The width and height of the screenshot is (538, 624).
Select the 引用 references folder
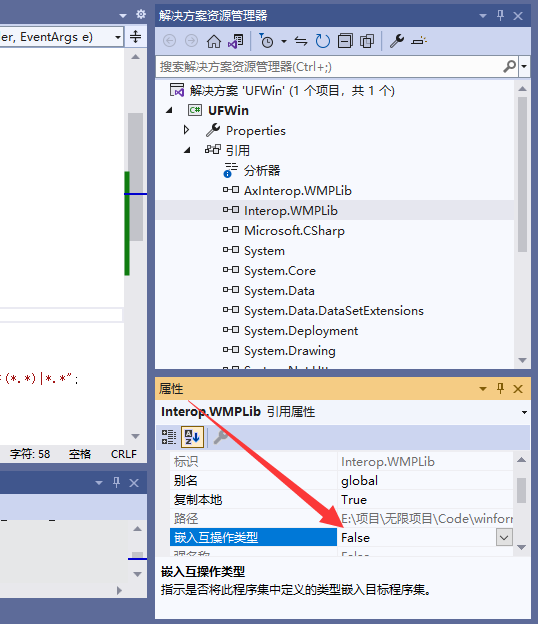point(238,150)
